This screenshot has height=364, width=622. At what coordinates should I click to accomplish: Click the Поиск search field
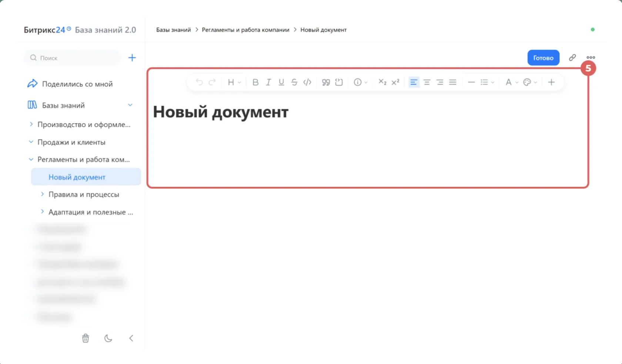(x=73, y=58)
